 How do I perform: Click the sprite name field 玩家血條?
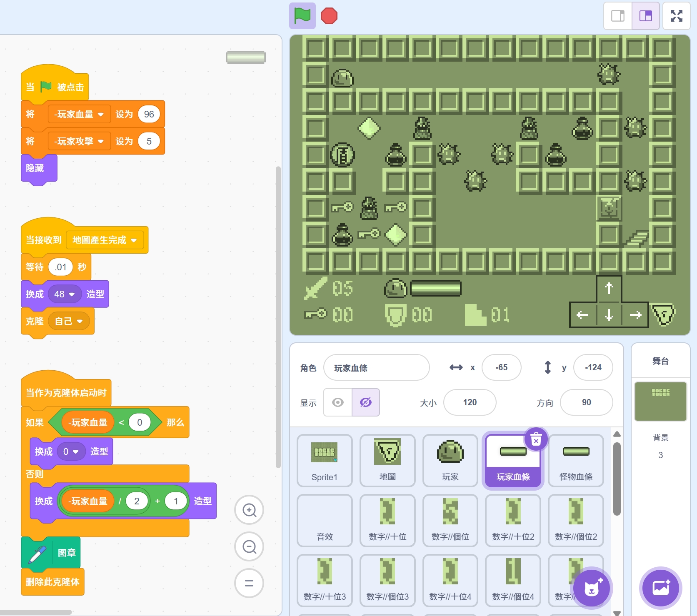click(376, 368)
